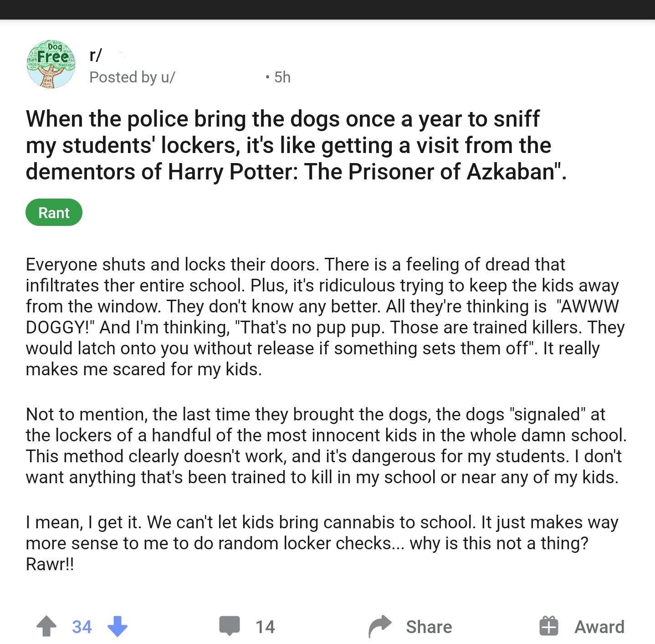Select the green Rant flair tag
Viewport: 655px width, 644px height.
pyautogui.click(x=54, y=213)
